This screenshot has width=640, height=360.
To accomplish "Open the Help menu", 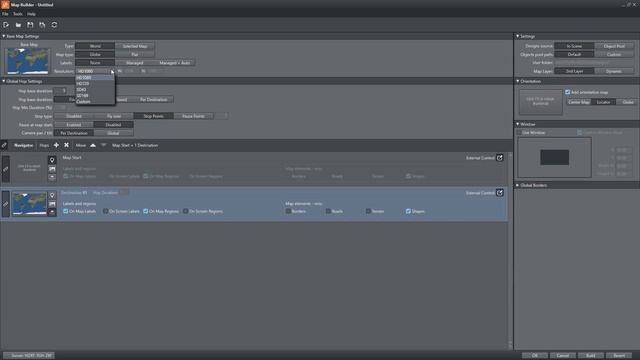I will [x=31, y=14].
